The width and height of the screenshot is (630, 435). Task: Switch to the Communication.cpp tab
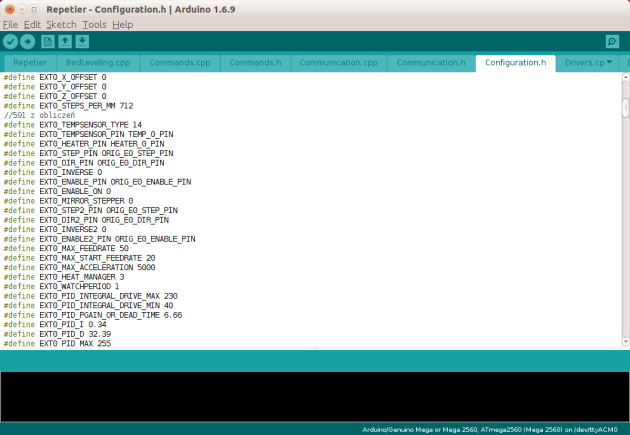point(338,63)
